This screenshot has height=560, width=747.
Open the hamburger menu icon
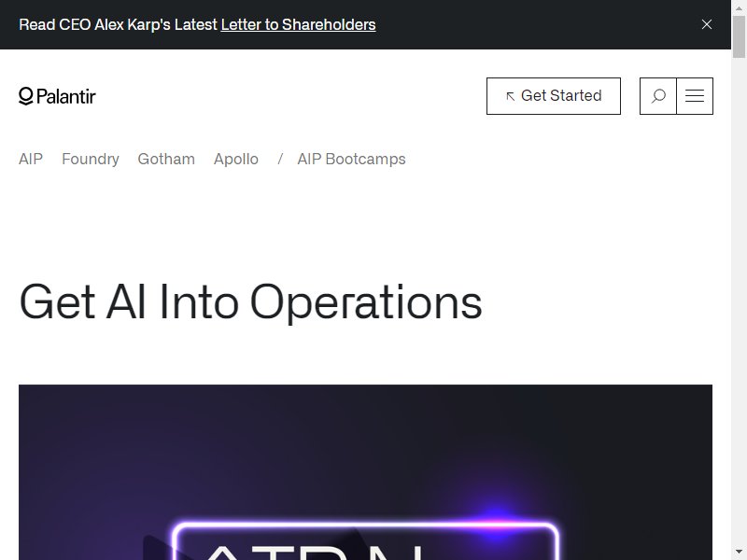point(695,96)
